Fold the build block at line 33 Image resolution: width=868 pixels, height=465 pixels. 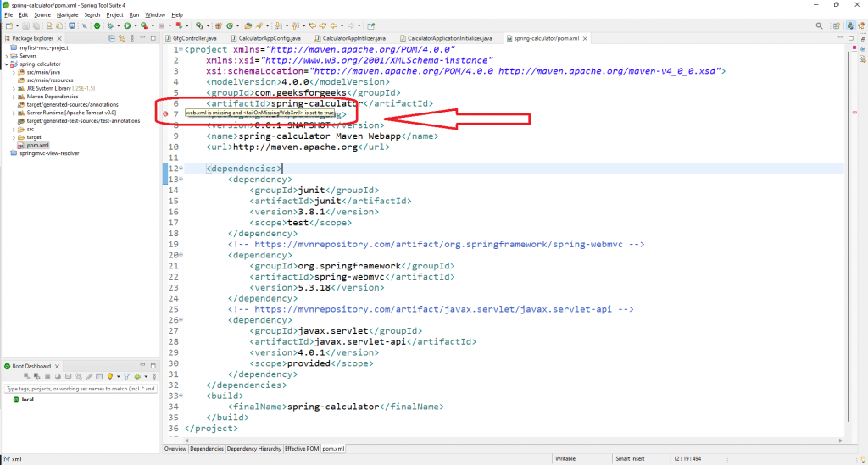click(181, 396)
